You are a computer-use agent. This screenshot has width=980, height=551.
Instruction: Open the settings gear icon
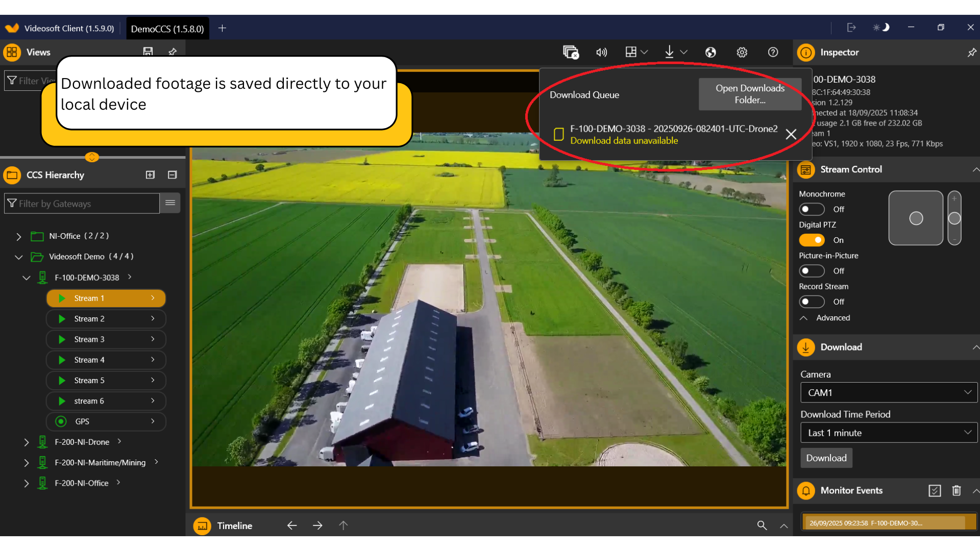pyautogui.click(x=742, y=52)
